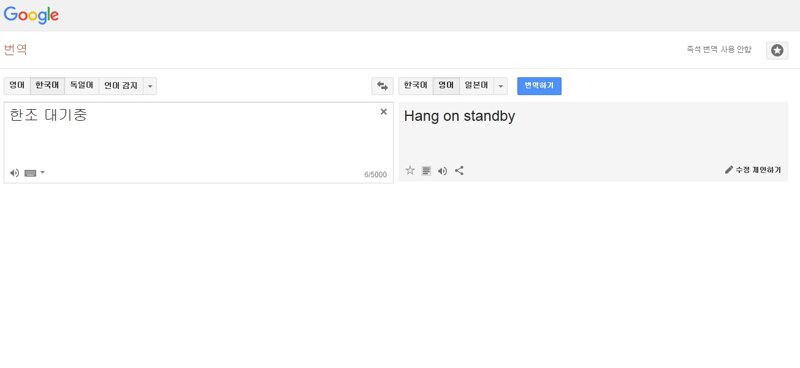Click the blue 번역하기 button

tap(539, 86)
